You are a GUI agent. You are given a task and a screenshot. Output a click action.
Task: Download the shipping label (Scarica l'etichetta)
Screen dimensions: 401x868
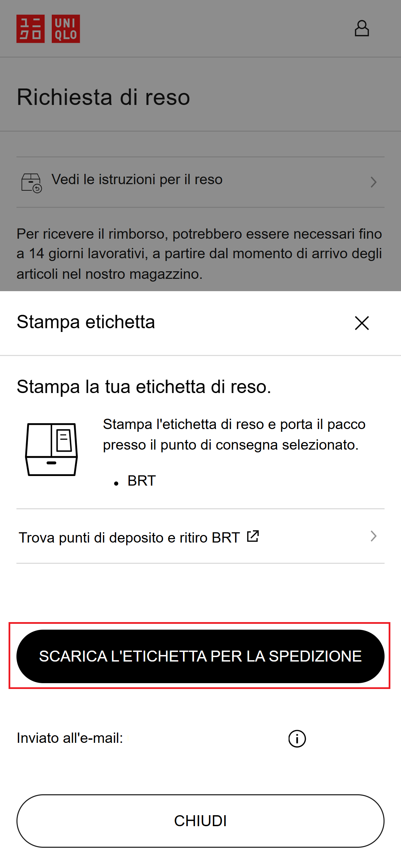tap(200, 656)
